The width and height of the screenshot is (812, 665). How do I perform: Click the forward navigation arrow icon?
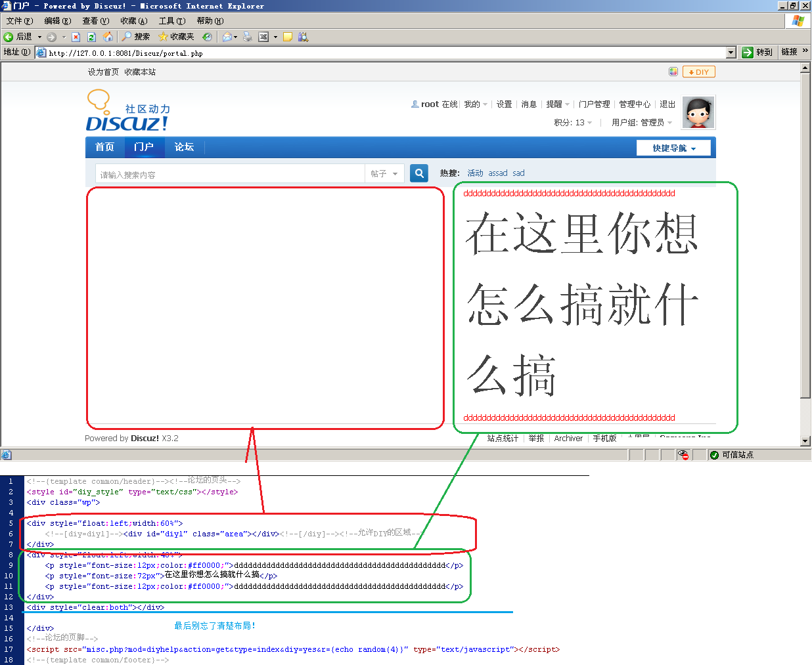coord(52,37)
